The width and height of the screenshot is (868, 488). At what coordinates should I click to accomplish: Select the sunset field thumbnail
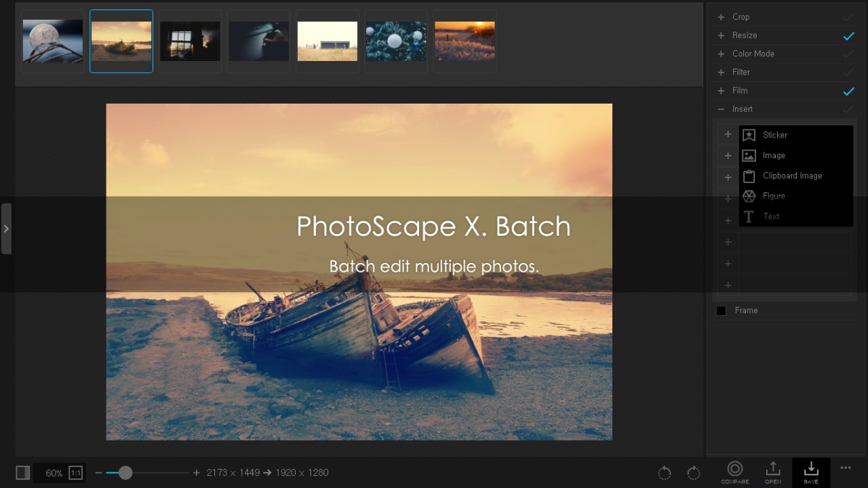coord(465,41)
